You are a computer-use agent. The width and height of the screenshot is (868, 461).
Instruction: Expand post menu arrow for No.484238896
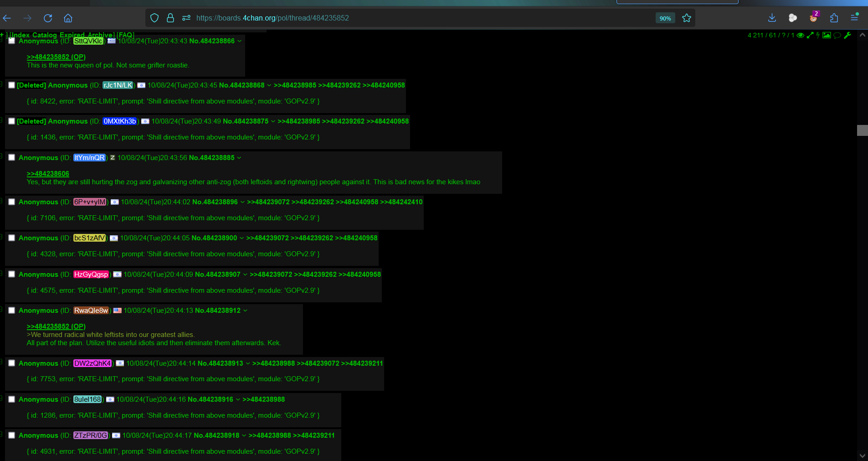tap(242, 202)
